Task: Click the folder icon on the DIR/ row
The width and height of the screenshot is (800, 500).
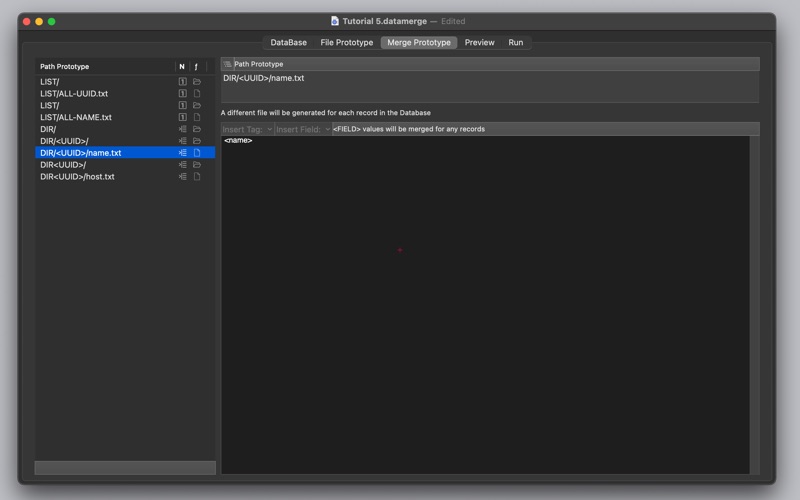Action: point(196,129)
